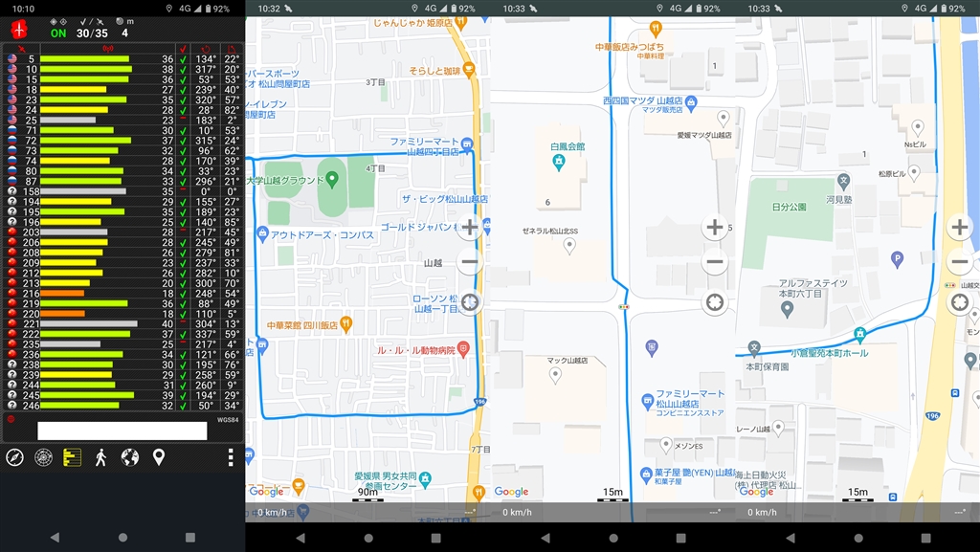Tap the ル・ル・ル動物病院 clinic marker
This screenshot has height=552, width=980.
coord(463,350)
